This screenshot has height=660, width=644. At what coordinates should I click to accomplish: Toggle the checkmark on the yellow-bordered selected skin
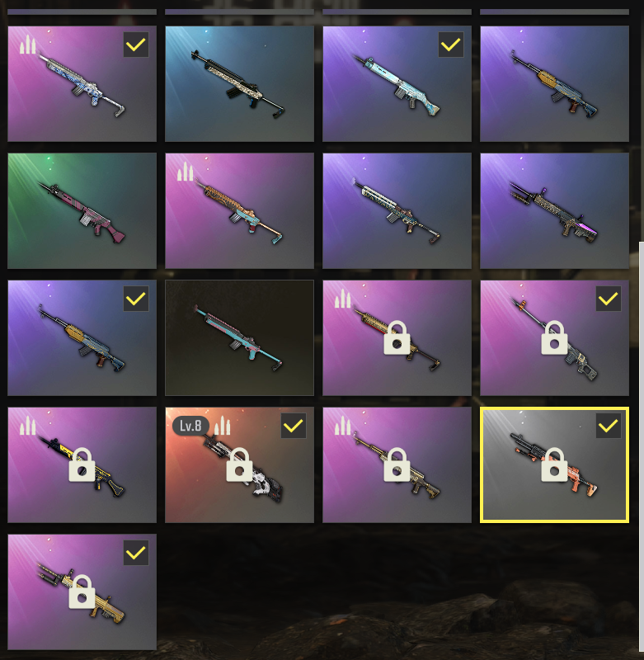pyautogui.click(x=609, y=426)
